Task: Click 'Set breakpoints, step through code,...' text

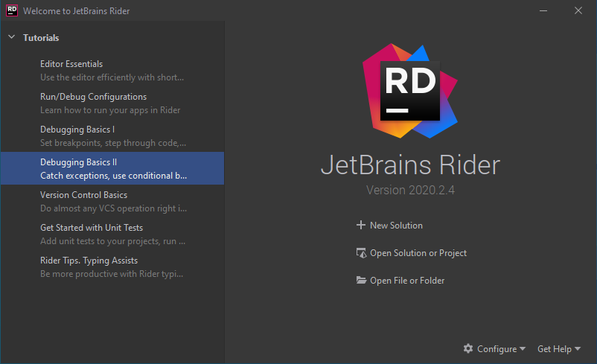Action: click(x=113, y=143)
